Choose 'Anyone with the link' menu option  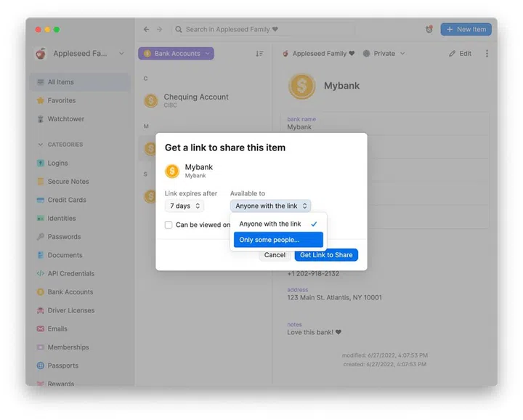pos(278,224)
